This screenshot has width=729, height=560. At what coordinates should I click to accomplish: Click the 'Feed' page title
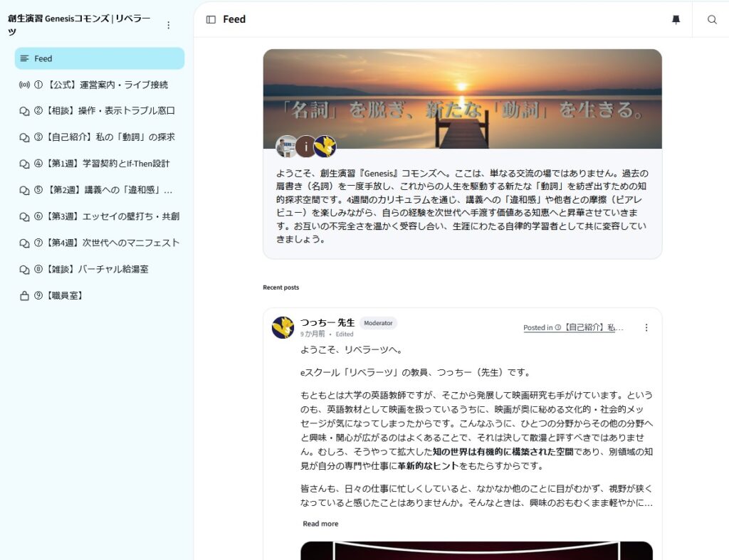pos(234,19)
